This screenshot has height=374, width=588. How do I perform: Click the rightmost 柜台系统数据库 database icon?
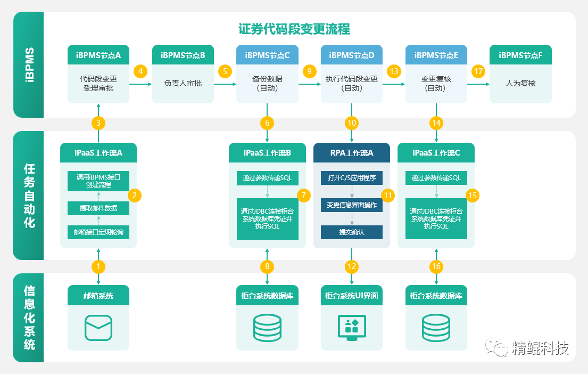(x=436, y=329)
